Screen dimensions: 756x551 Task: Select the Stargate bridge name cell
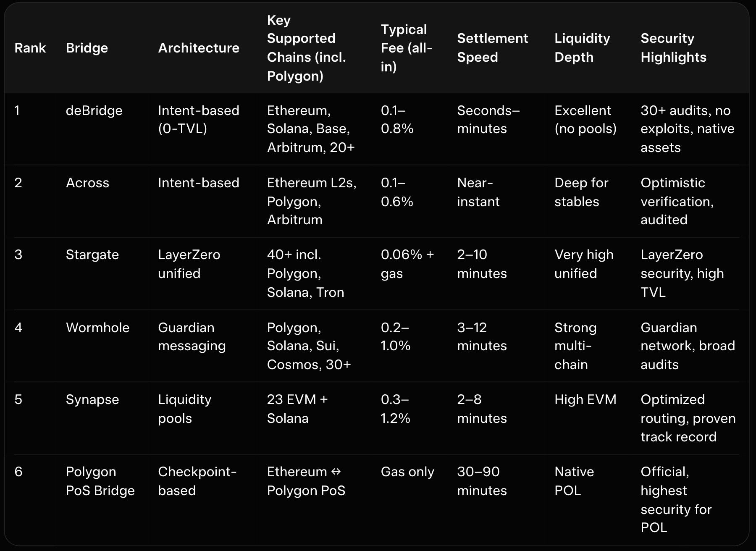pos(92,255)
